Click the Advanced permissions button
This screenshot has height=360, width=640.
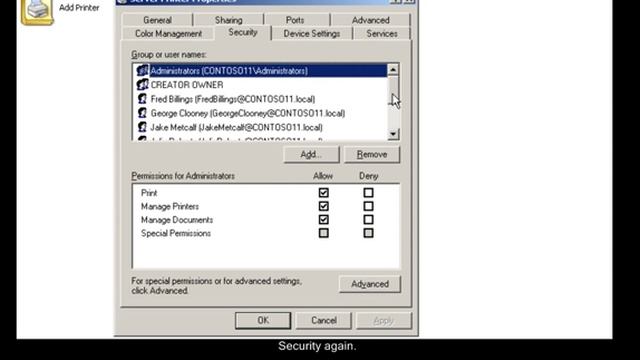[370, 284]
